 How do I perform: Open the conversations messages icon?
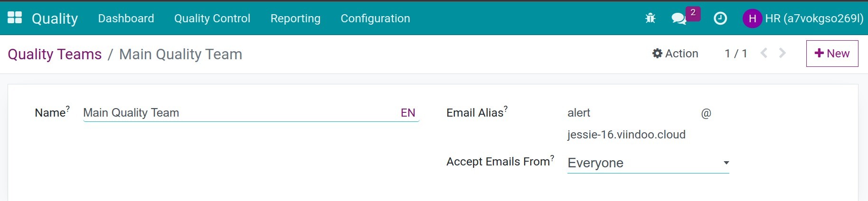(679, 18)
